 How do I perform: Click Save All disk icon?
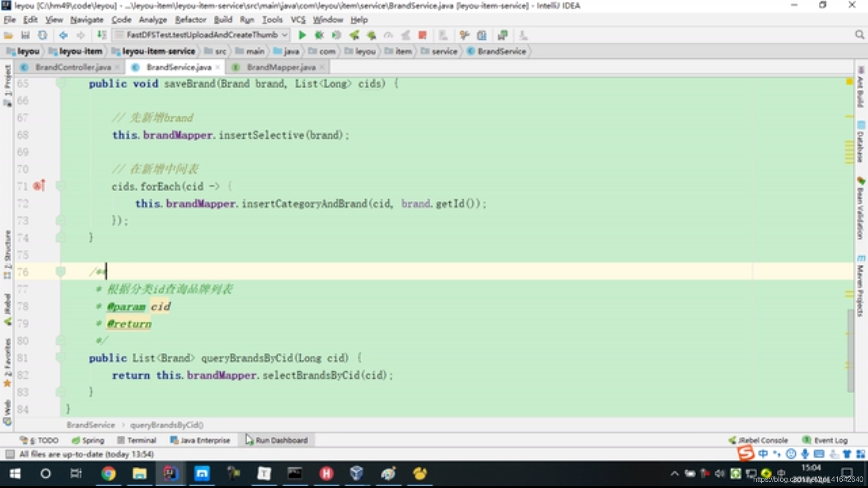pyautogui.click(x=25, y=35)
